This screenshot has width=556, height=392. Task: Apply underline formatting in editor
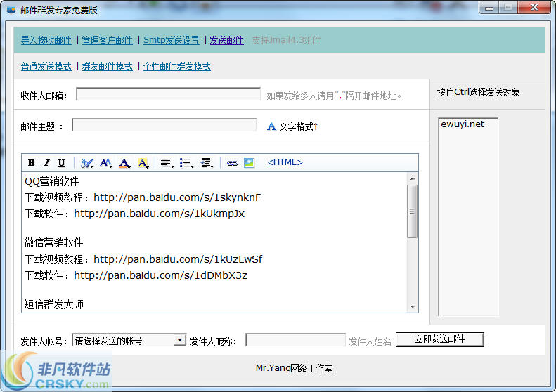61,163
